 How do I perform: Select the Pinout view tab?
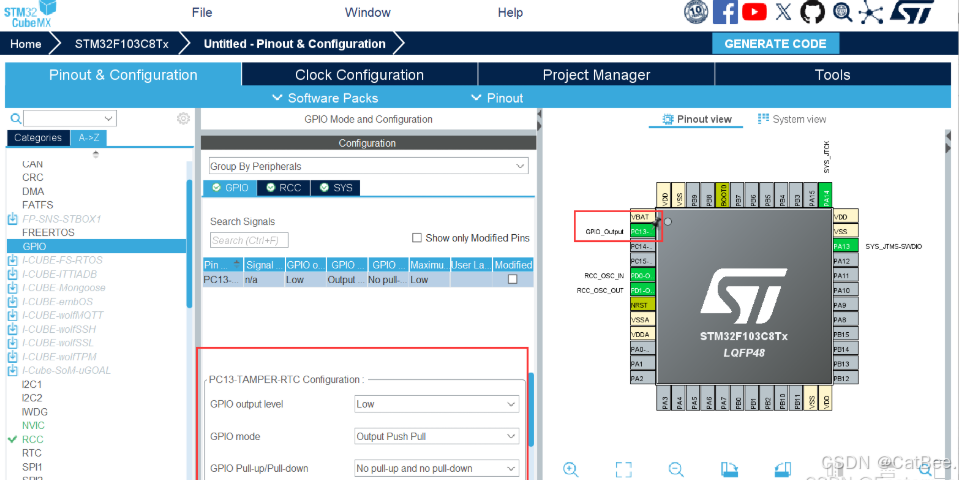[697, 119]
